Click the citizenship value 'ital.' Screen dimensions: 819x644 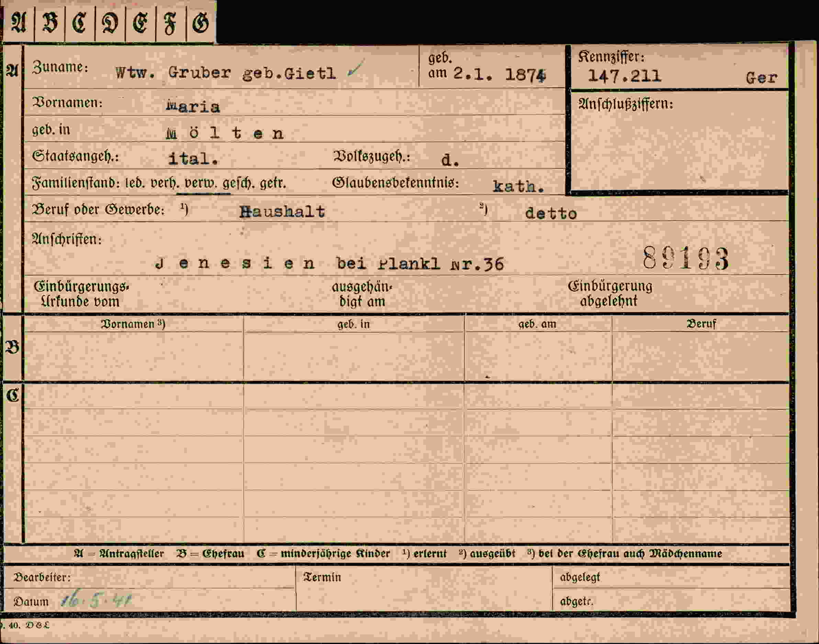point(193,159)
